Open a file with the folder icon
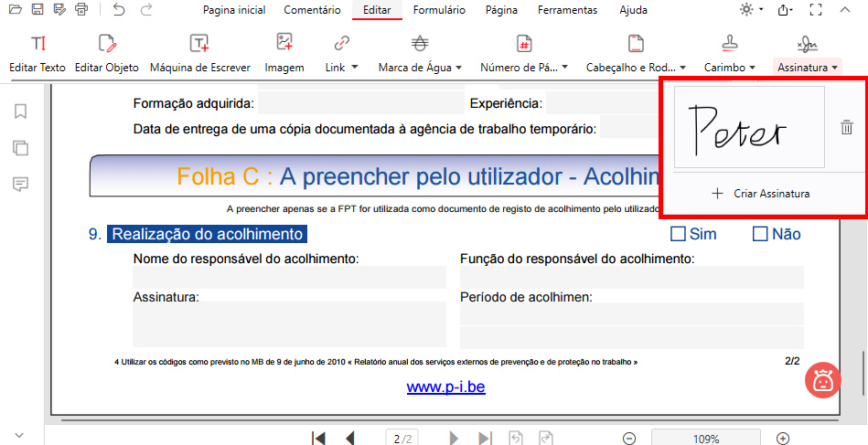 click(x=16, y=9)
